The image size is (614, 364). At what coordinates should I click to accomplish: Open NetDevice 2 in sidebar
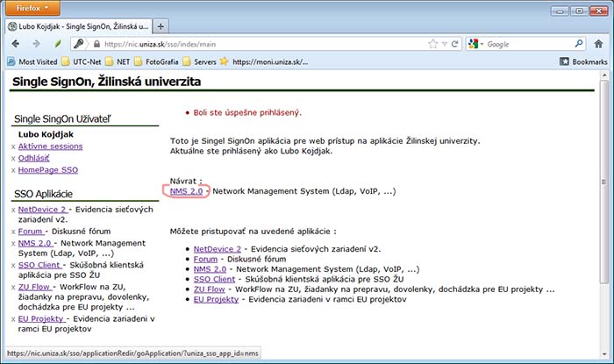pyautogui.click(x=42, y=210)
